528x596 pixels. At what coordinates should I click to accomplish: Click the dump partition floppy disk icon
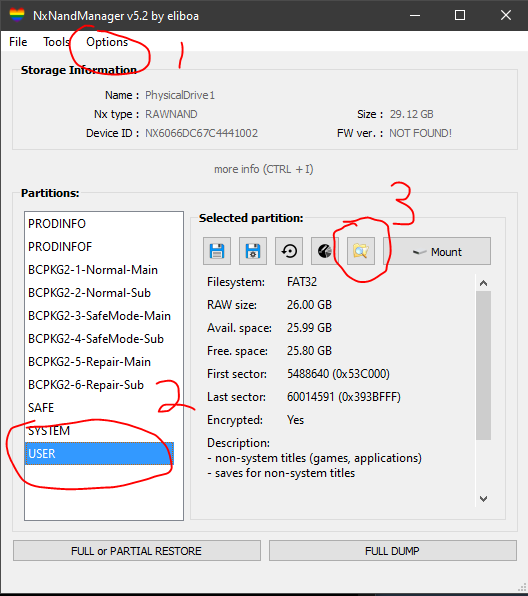217,251
